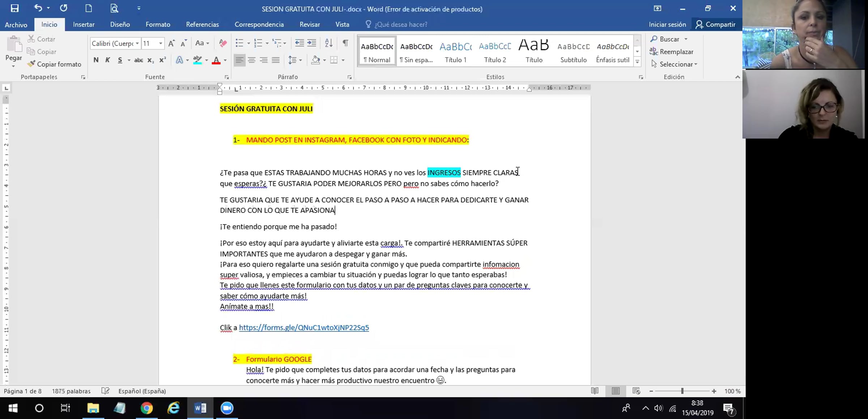
Task: Click the save disk icon
Action: click(14, 8)
